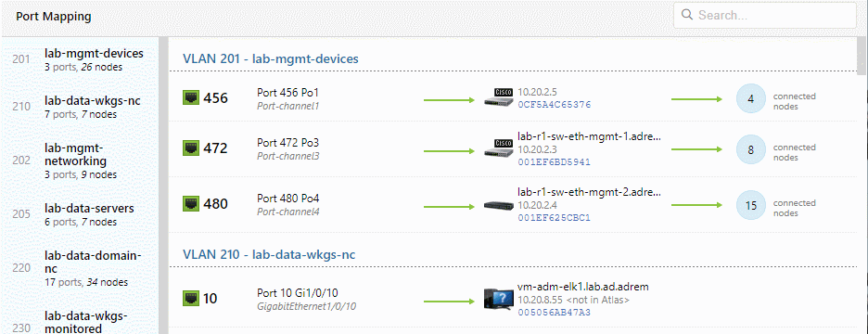Screen dimensions: 868x334
Task: Open the 8 connected nodes bubble
Action: [x=750, y=149]
